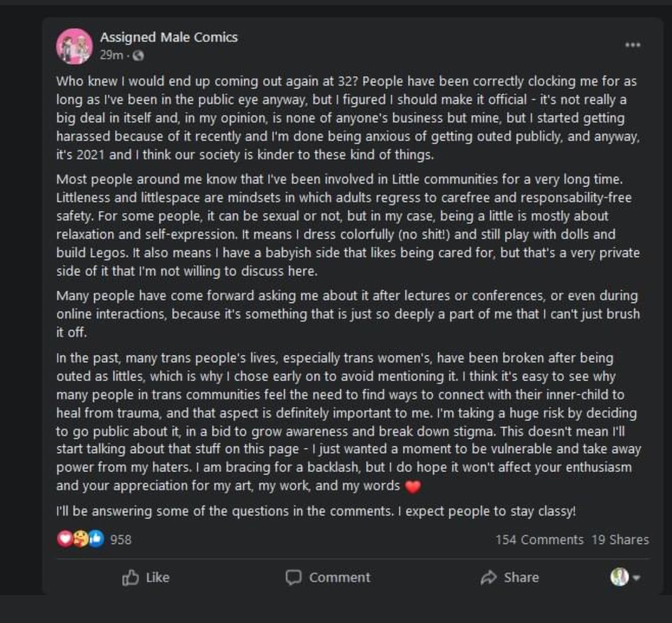Viewport: 672px width, 623px height.
Task: View who reacted via the 958 count
Action: point(121,540)
